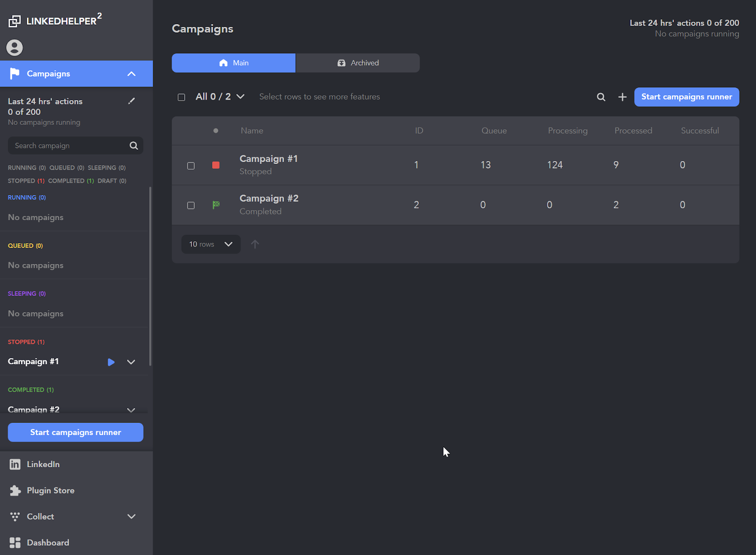Open the Plugin Store
The height and width of the screenshot is (555, 756).
51,490
